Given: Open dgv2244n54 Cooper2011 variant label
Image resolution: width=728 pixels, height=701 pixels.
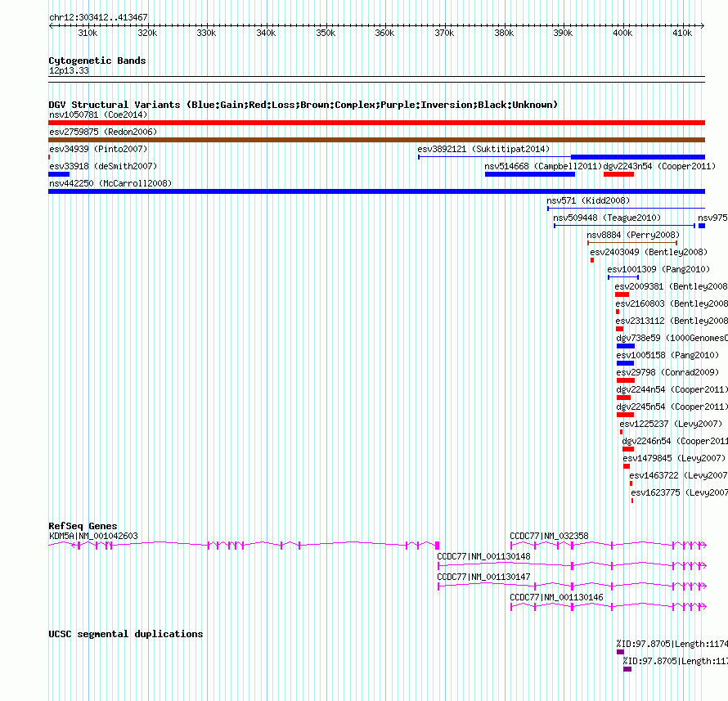Looking at the screenshot, I should click(672, 389).
